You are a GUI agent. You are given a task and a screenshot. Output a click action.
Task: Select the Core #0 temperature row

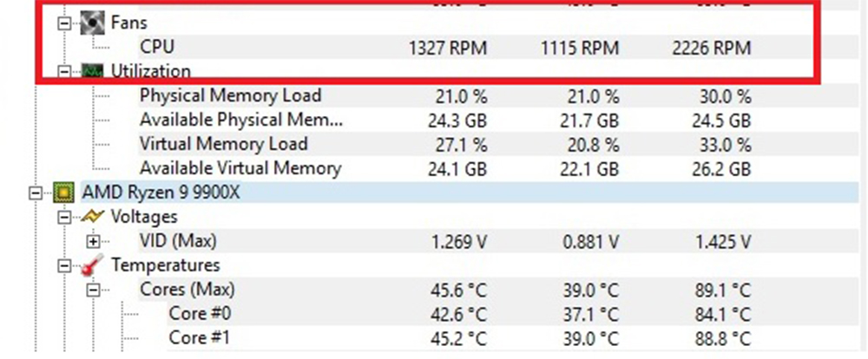click(x=200, y=313)
